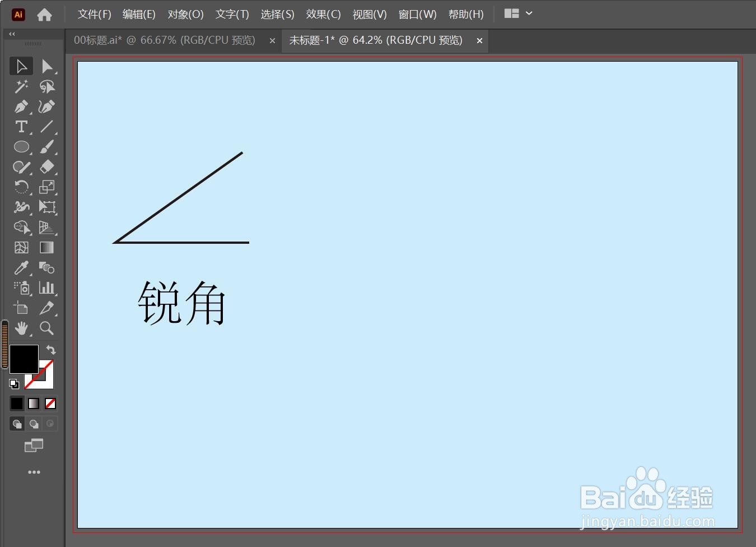Set paint to None button
Viewport: 756px width, 547px height.
(x=50, y=404)
